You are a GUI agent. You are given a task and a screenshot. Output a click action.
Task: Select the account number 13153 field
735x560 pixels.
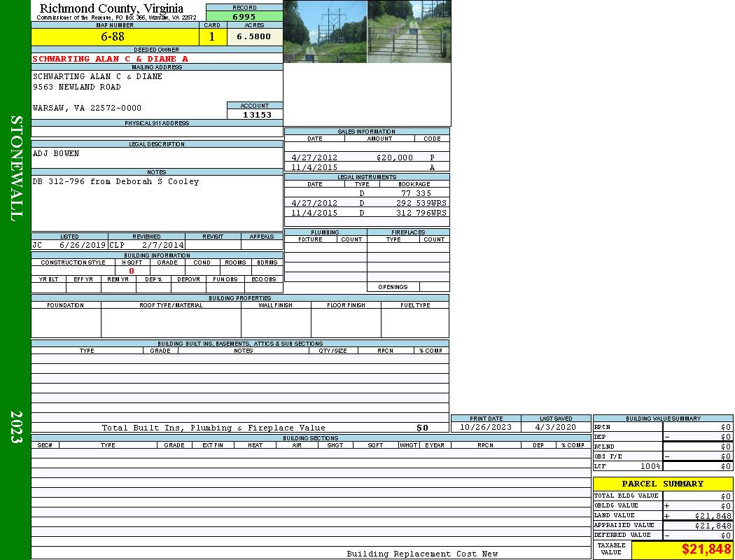tap(255, 115)
